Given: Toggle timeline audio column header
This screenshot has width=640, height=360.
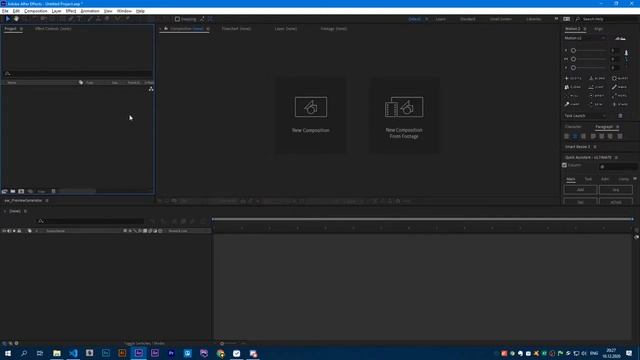Looking at the screenshot, I should click(9, 231).
